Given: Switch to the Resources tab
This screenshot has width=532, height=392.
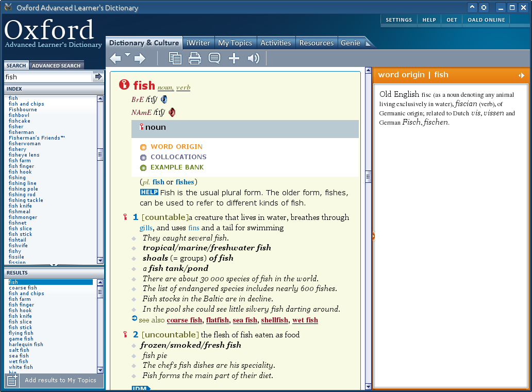Looking at the screenshot, I should 316,43.
